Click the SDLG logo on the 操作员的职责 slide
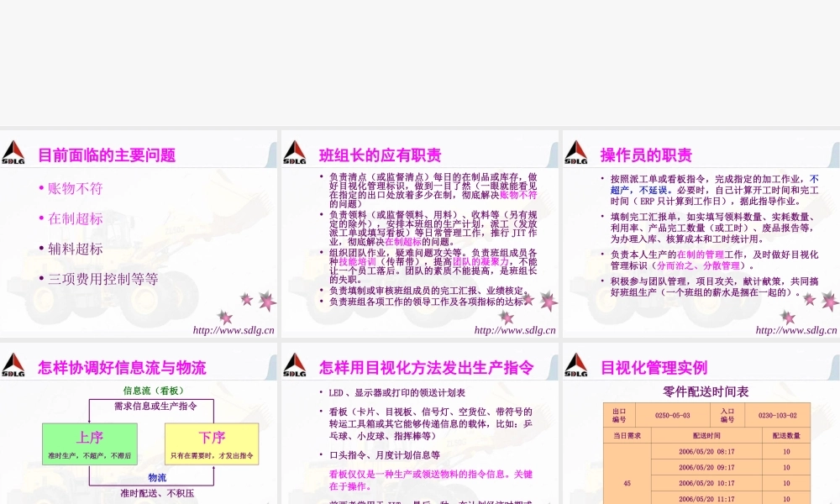The width and height of the screenshot is (840, 504). 576,153
